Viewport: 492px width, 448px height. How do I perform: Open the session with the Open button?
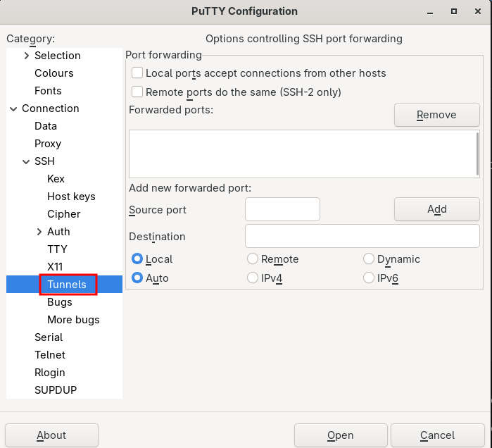(341, 435)
